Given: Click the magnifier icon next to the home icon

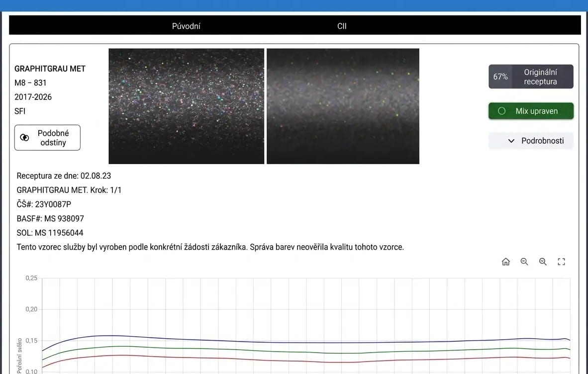Looking at the screenshot, I should tap(524, 262).
